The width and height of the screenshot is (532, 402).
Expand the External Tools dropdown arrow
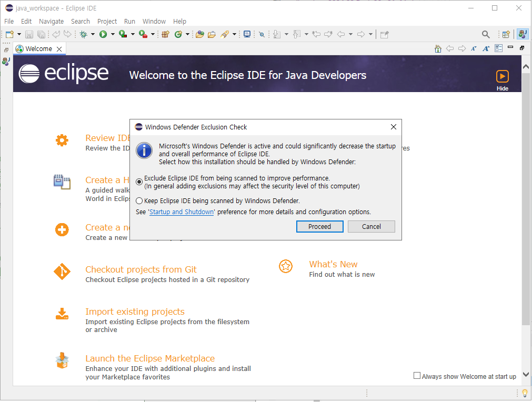(153, 34)
